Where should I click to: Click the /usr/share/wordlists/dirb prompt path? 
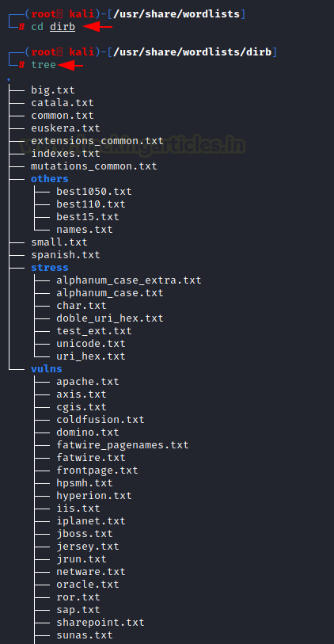[192, 52]
